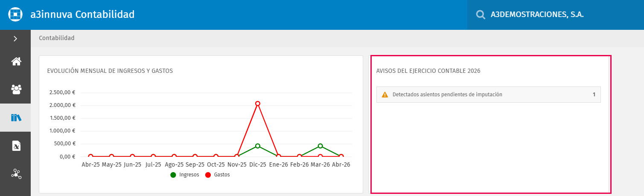The width and height of the screenshot is (644, 196).
Task: Click the Avisos del ejercicio contable 2026 heading
Action: click(428, 71)
